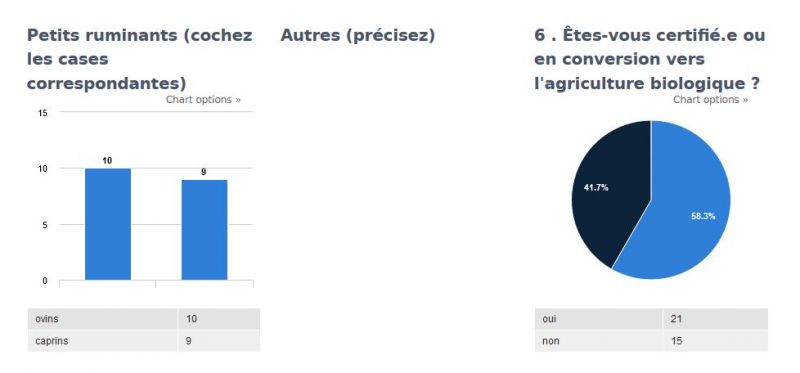Click the agriculture biologique question heading
800x373 pixels.
[x=649, y=59]
